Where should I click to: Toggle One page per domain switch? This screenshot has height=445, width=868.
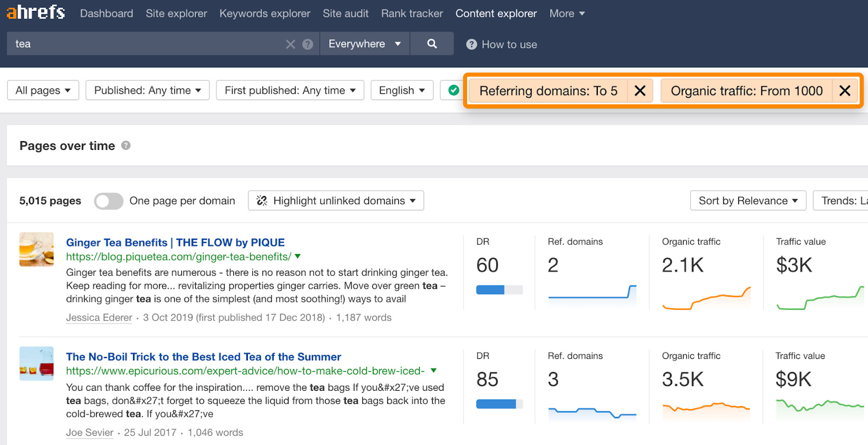(108, 201)
